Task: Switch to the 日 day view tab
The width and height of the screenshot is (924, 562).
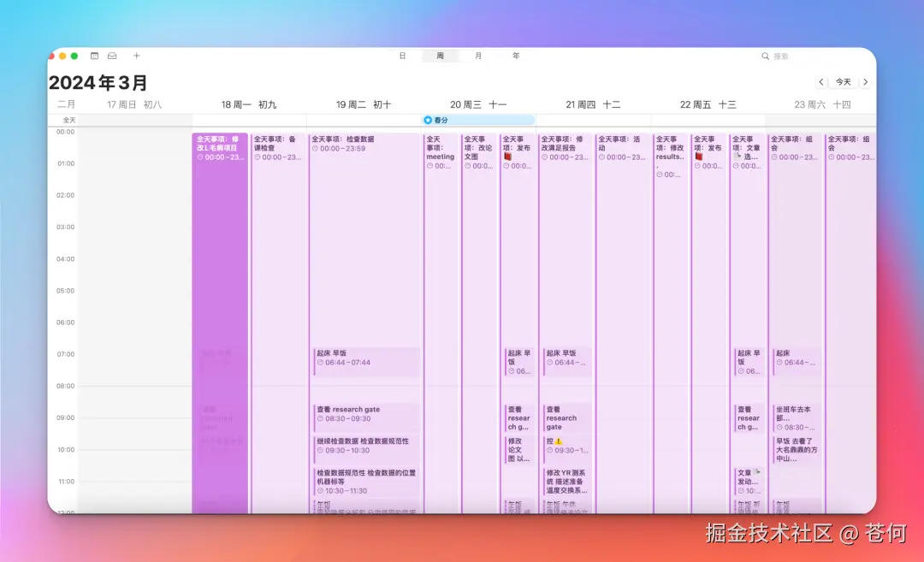Action: coord(402,55)
